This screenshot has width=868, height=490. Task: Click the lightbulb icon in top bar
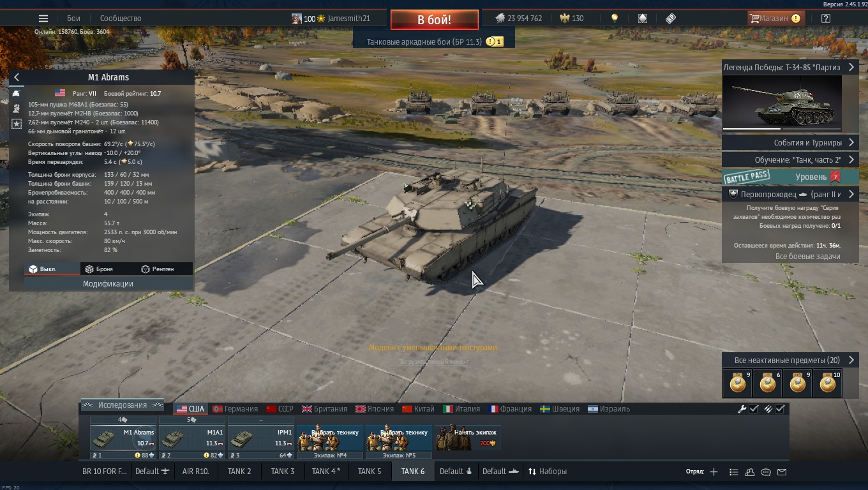(615, 19)
